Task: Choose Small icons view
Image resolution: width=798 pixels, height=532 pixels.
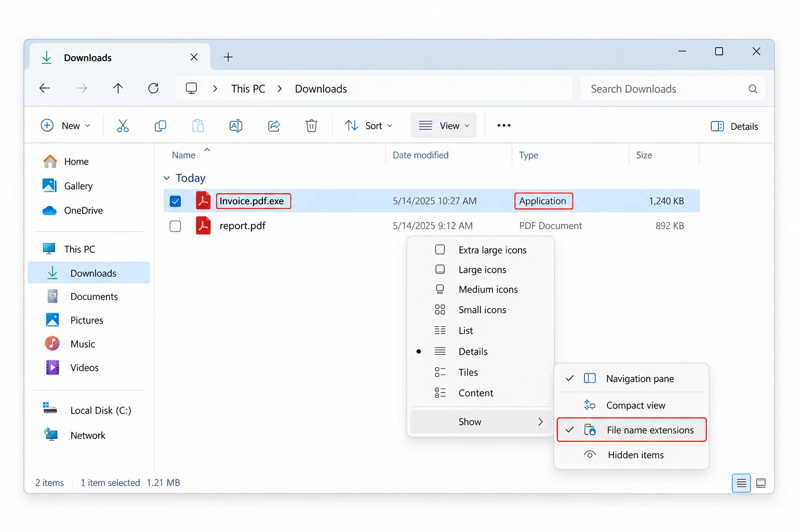Action: coord(481,310)
